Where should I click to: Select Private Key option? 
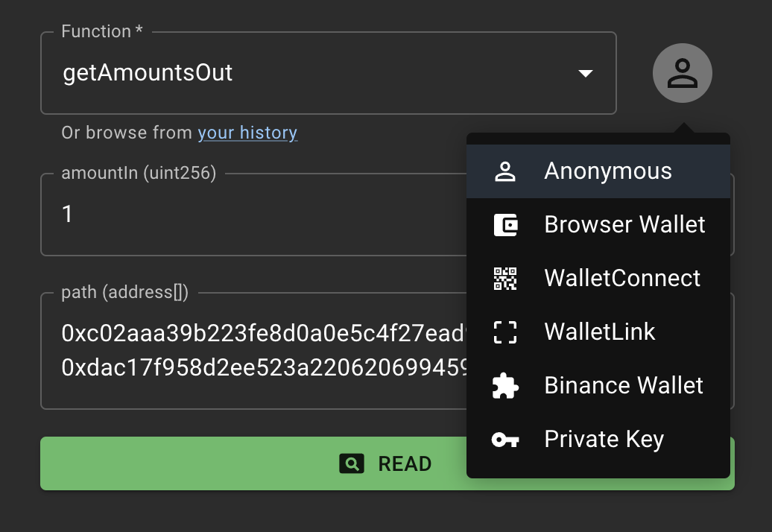click(598, 439)
